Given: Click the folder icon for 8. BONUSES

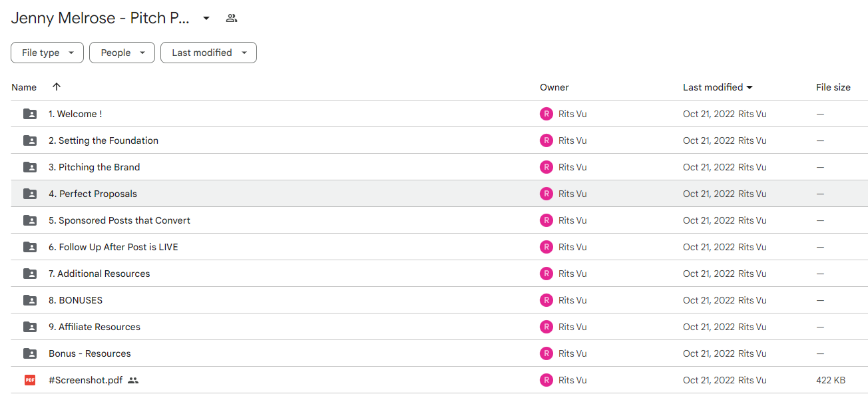Looking at the screenshot, I should [30, 300].
